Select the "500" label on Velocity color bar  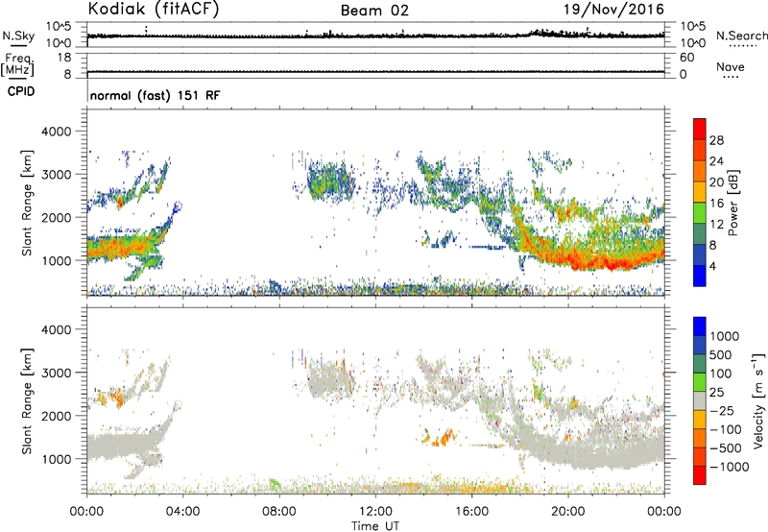pos(720,354)
